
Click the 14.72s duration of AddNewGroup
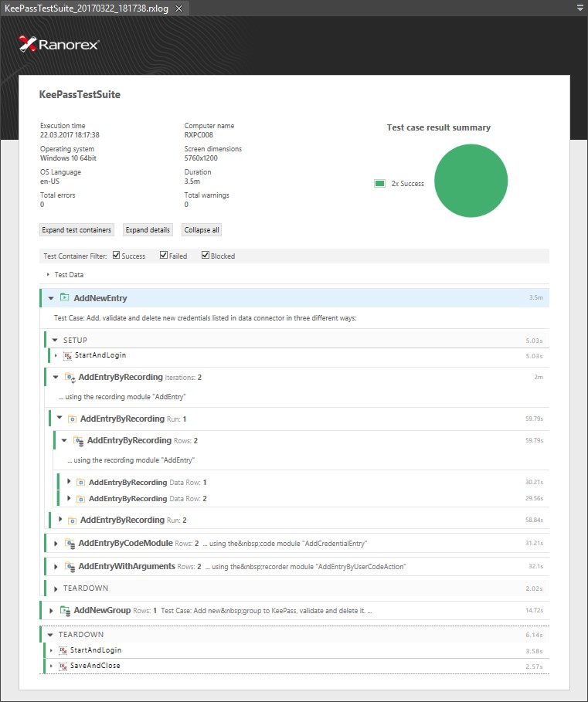[534, 610]
